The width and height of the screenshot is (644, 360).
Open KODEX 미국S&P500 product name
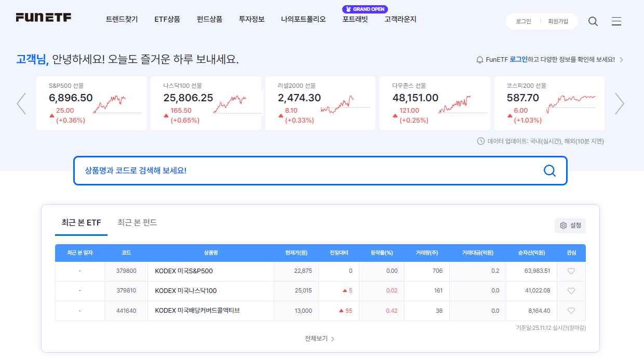184,271
